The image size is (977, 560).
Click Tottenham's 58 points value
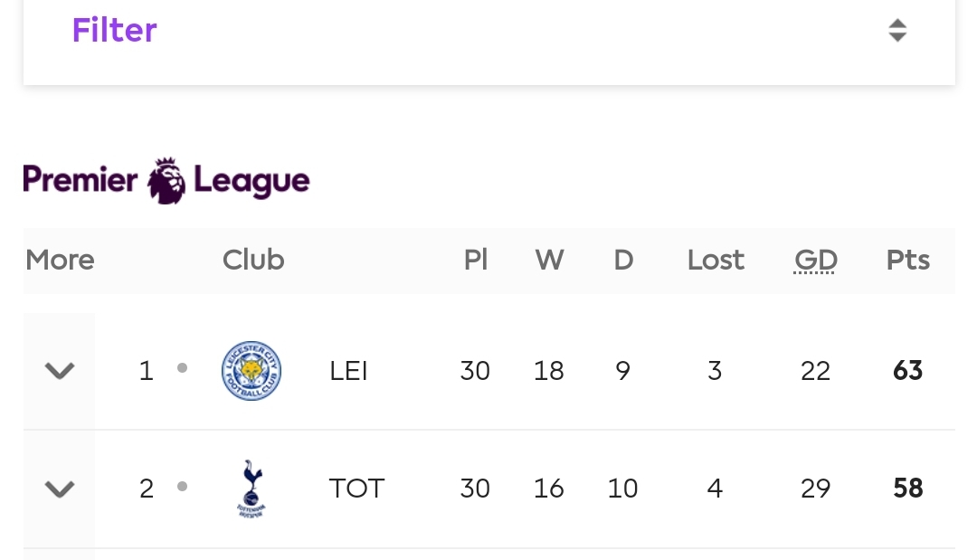908,489
